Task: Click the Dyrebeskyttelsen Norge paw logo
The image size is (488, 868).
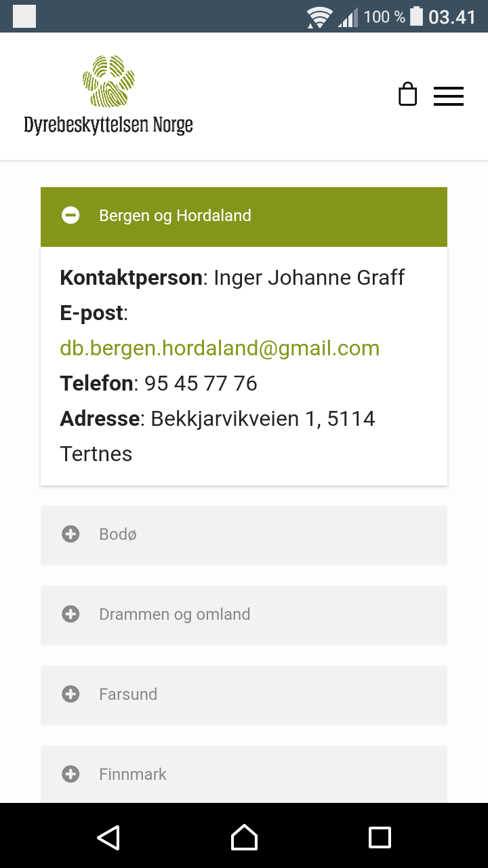Action: pos(108,81)
